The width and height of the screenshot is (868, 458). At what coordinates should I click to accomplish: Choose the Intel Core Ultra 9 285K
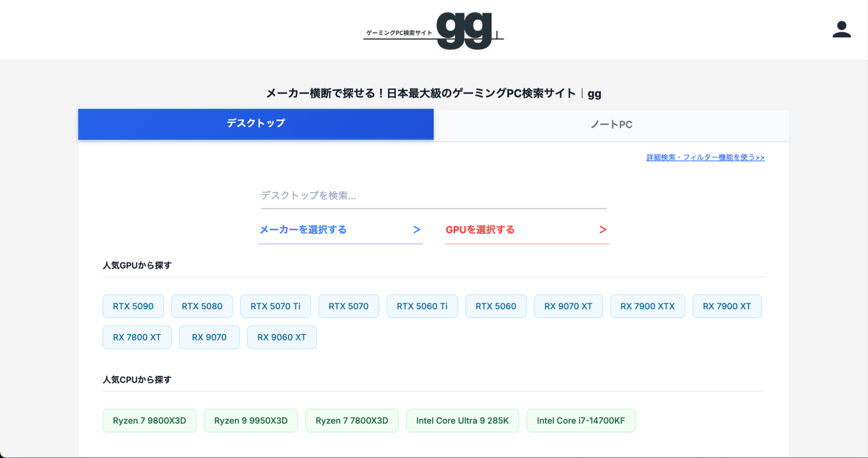(x=462, y=420)
